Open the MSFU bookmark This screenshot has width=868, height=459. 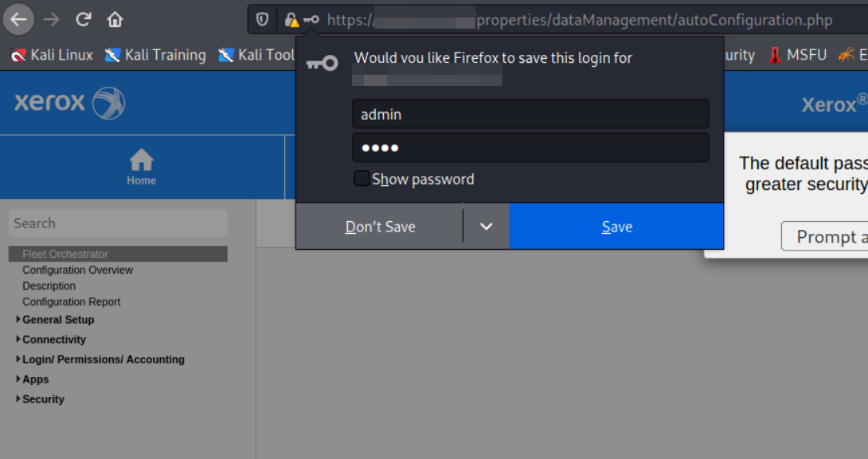tap(798, 56)
